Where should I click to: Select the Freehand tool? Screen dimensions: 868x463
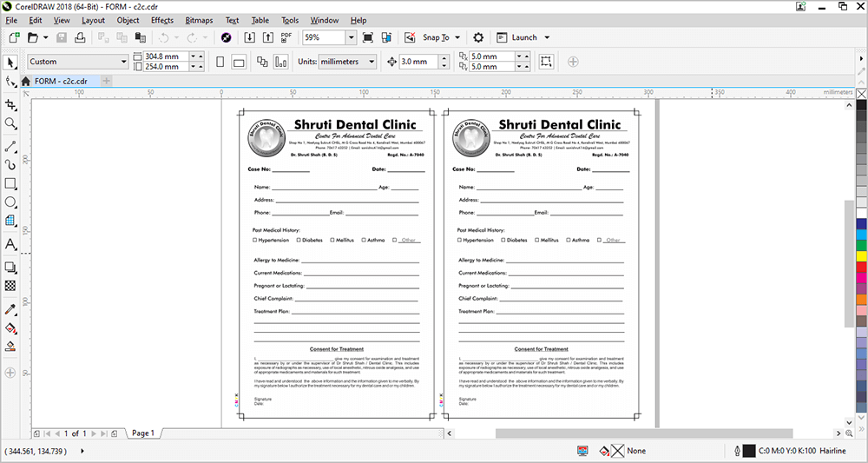click(10, 146)
